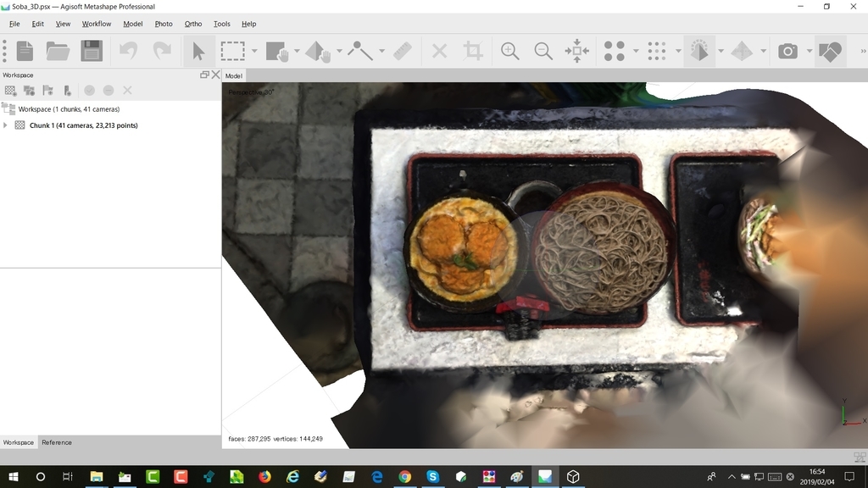Reset the view with center icon

(x=576, y=51)
